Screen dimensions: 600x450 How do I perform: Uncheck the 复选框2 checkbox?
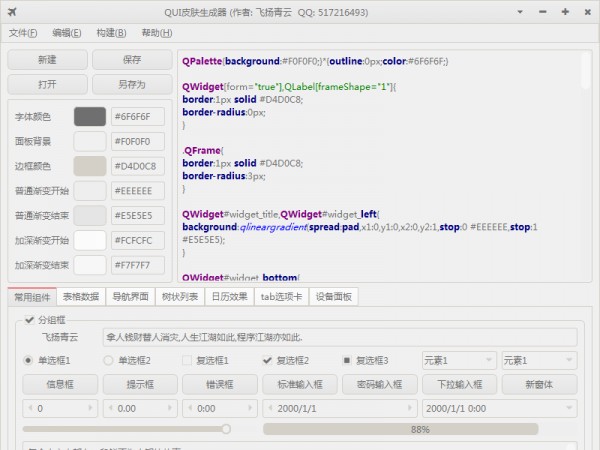click(x=268, y=360)
